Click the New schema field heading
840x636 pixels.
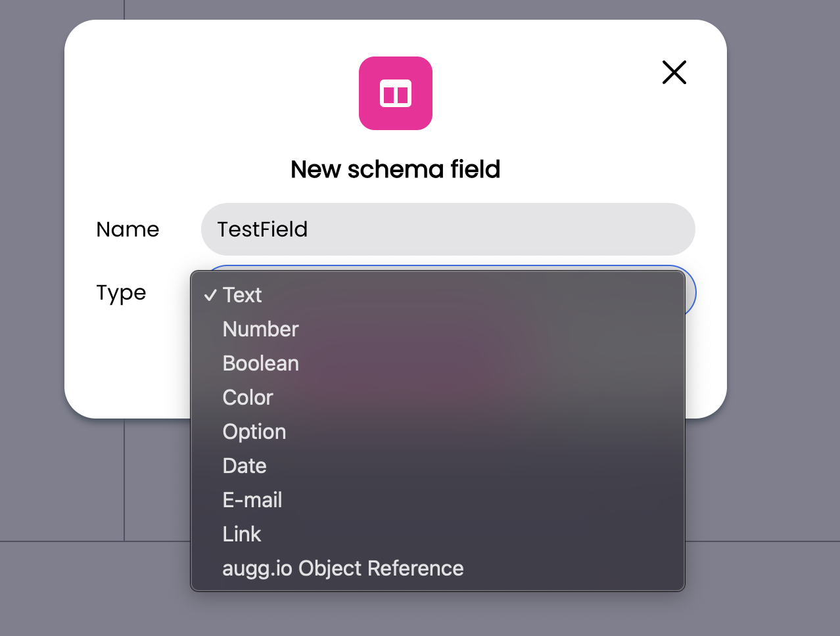pos(396,170)
